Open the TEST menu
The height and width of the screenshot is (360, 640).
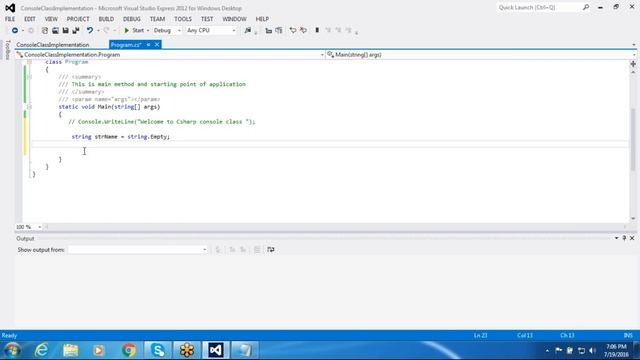(207, 19)
